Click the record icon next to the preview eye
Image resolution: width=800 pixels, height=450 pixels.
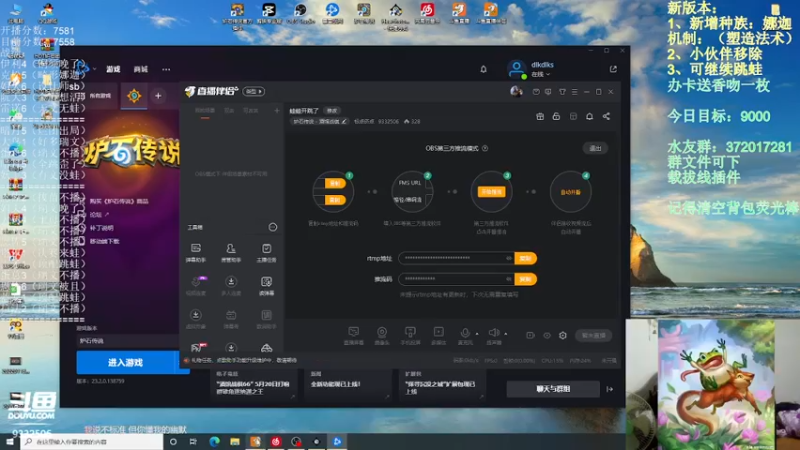coord(530,335)
